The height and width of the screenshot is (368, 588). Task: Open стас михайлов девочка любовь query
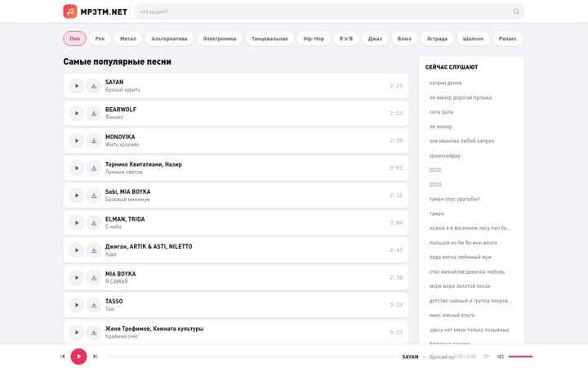467,272
